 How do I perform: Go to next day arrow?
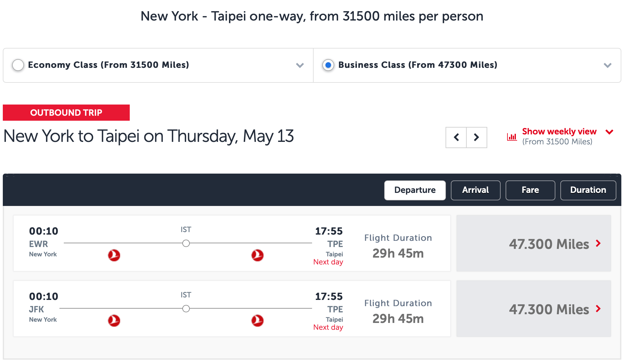tap(476, 137)
